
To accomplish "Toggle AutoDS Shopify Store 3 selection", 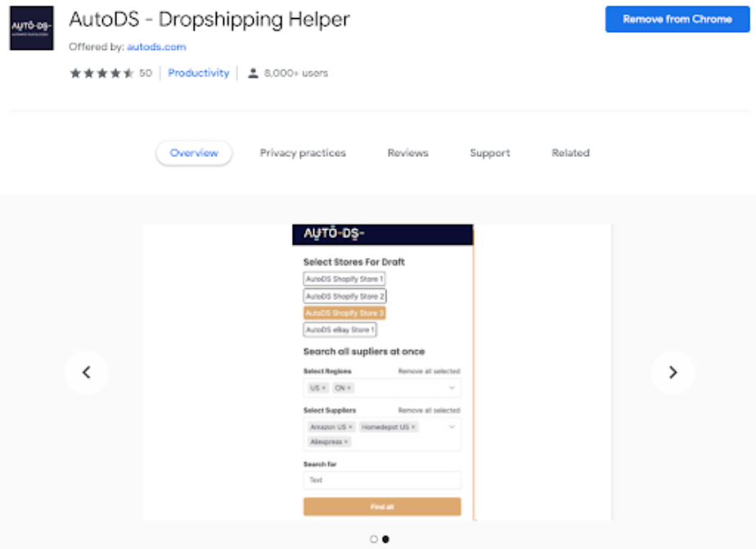I will click(x=344, y=313).
